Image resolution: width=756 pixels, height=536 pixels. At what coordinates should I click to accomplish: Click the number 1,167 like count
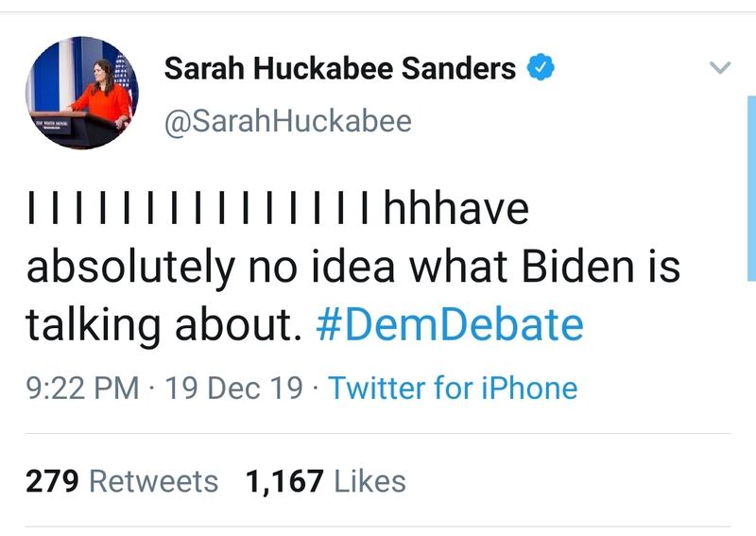point(285,481)
